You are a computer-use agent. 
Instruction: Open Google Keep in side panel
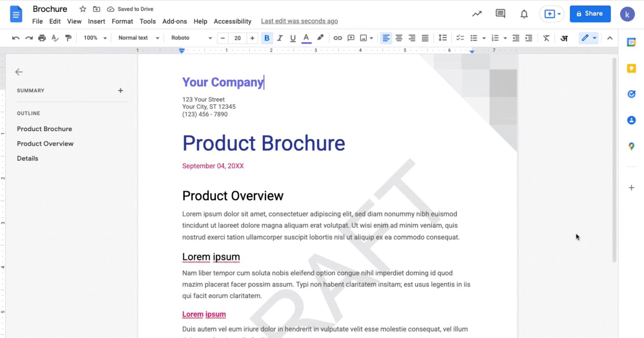631,68
